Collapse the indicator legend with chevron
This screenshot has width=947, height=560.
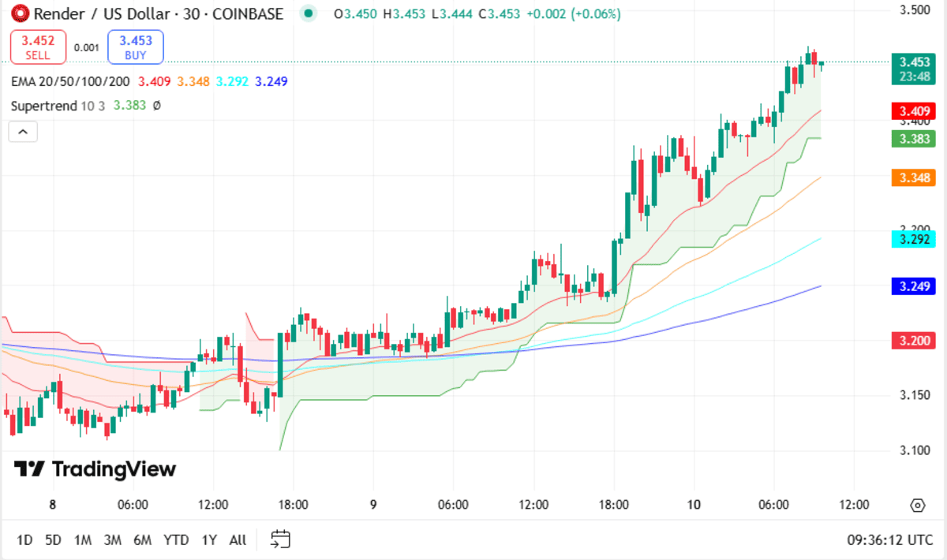point(23,132)
